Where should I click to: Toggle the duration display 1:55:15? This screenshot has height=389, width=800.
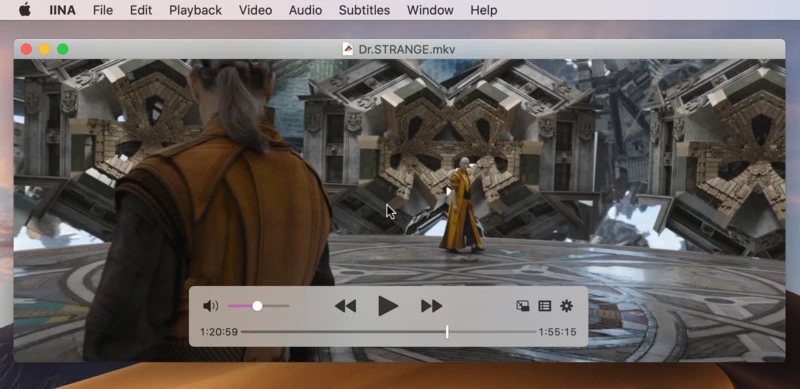pos(558,332)
